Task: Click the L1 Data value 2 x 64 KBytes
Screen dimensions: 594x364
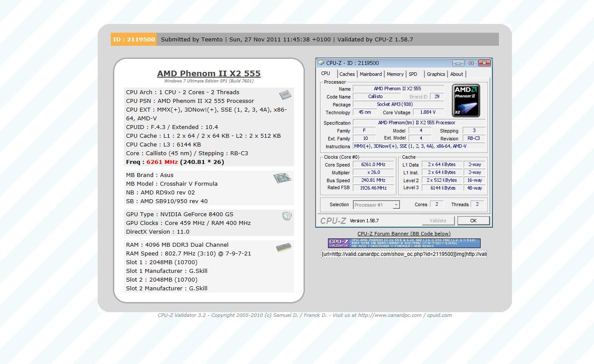Action: pos(442,165)
